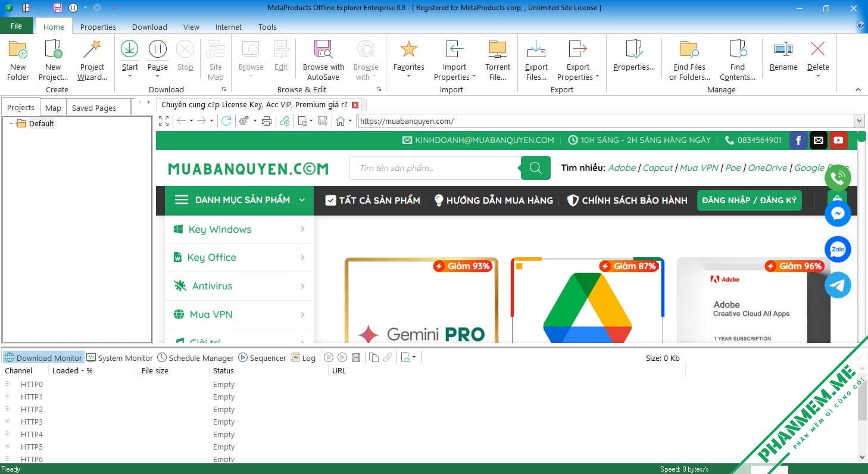Open the address bar URL dropdown
This screenshot has width=868, height=474.
click(x=858, y=121)
